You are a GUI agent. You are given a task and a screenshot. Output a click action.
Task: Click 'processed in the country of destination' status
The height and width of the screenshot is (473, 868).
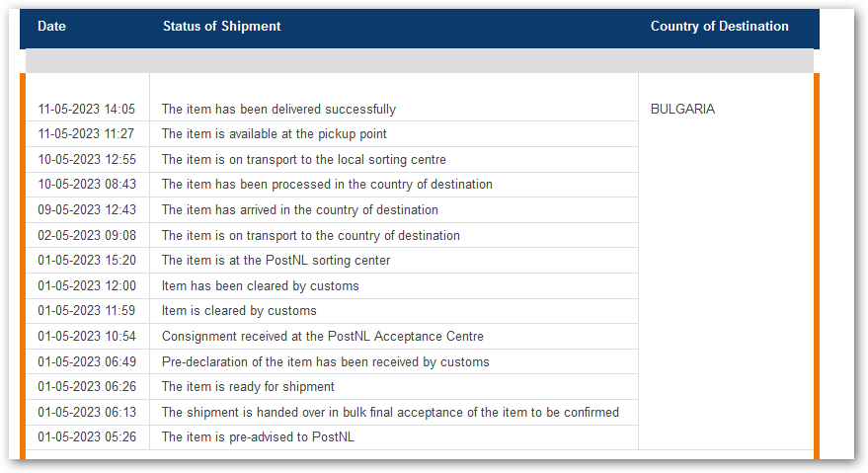pos(327,185)
